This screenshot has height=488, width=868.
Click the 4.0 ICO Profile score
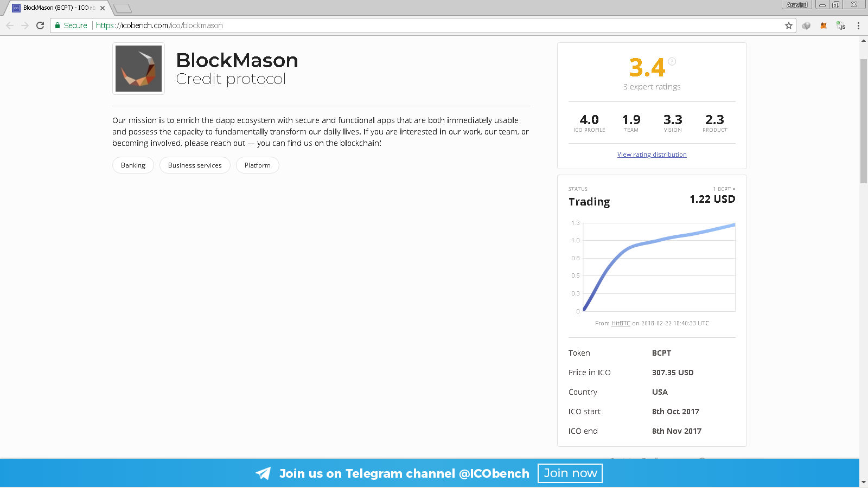(589, 120)
